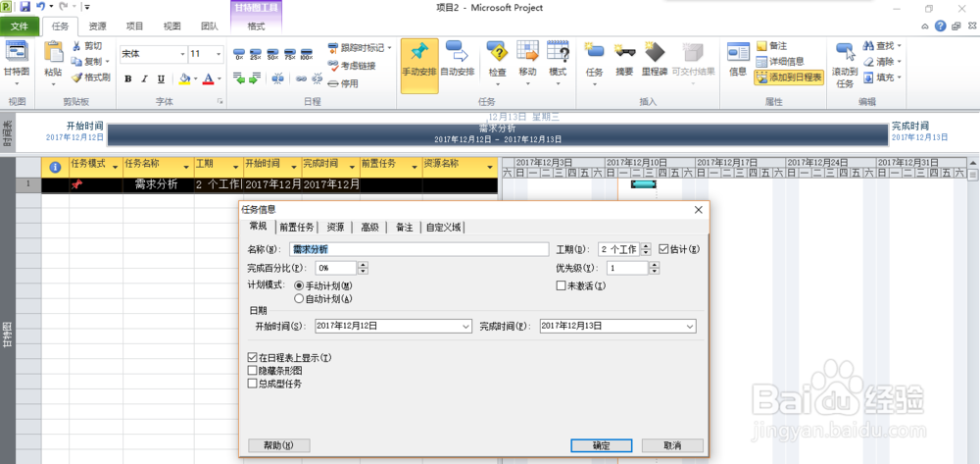980x464 pixels.
Task: Activate the 格式刷 format painter
Action: click(x=90, y=77)
